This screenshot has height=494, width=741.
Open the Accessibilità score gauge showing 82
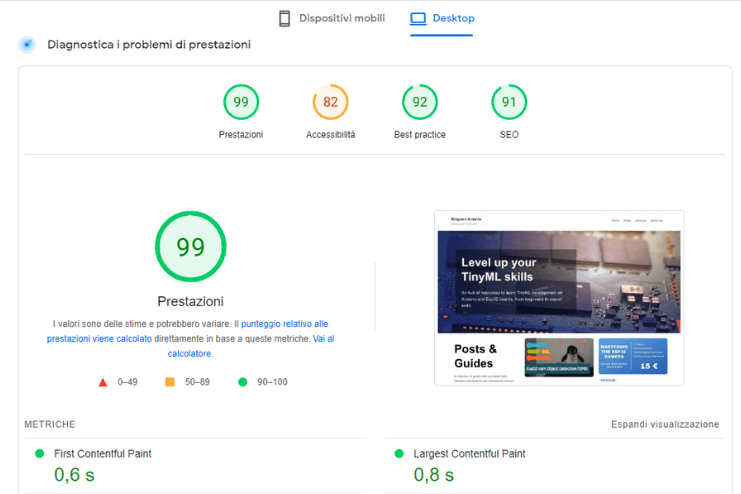click(330, 102)
